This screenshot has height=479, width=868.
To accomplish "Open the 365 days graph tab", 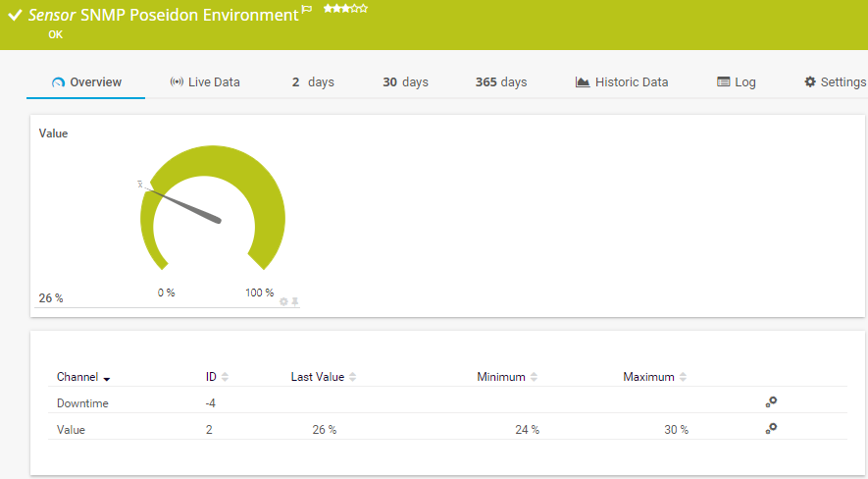I will (x=501, y=82).
